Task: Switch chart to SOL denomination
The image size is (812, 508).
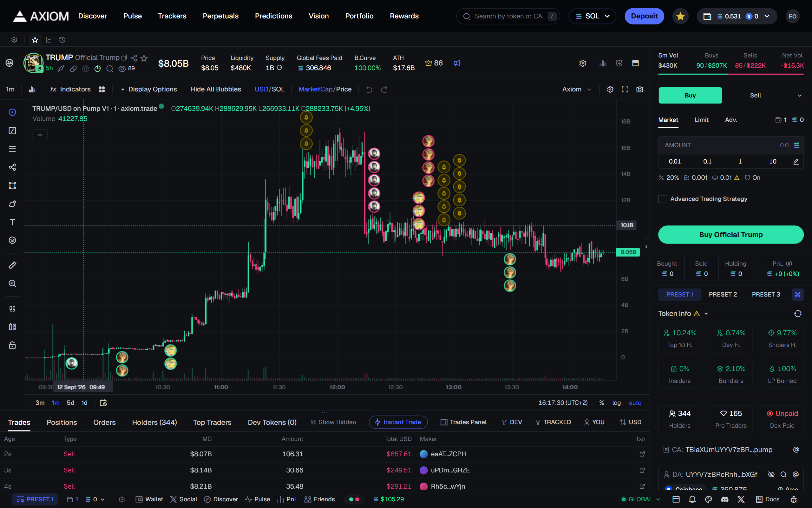Action: point(278,89)
